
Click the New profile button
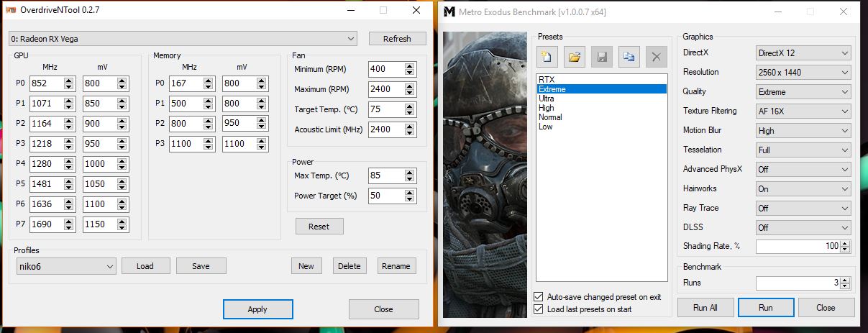[x=306, y=266]
